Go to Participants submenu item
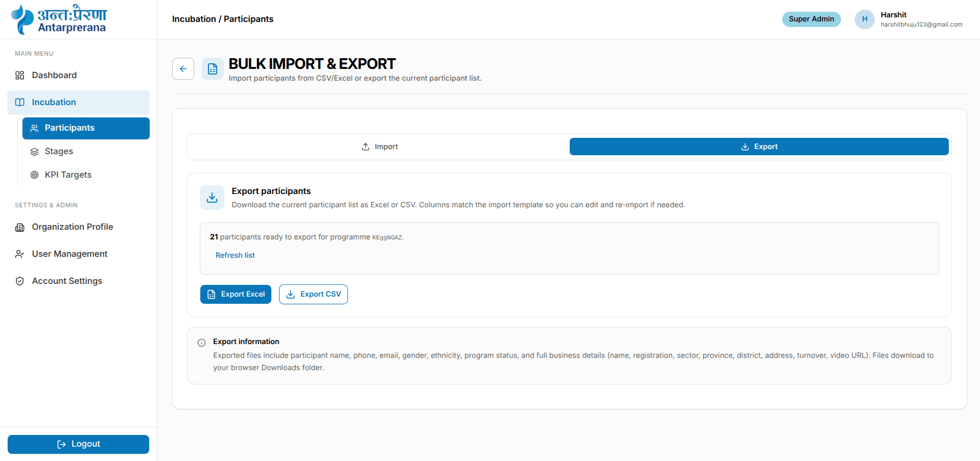 tap(86, 128)
